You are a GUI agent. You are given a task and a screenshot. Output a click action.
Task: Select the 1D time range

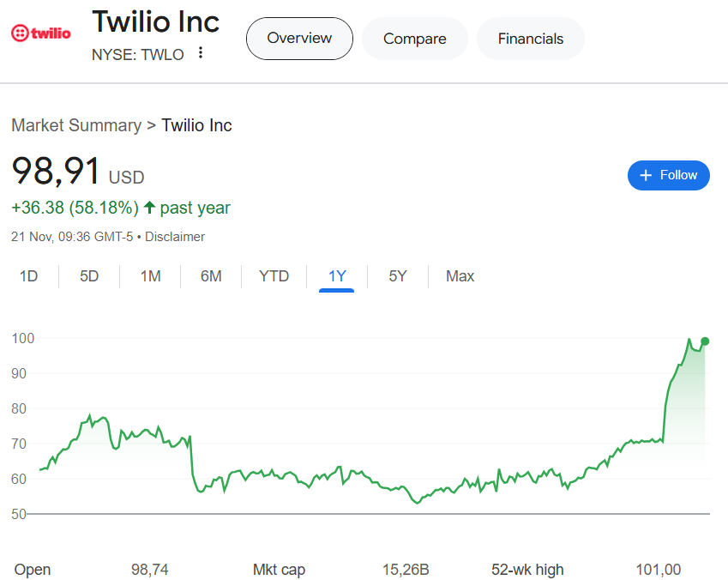coord(29,276)
